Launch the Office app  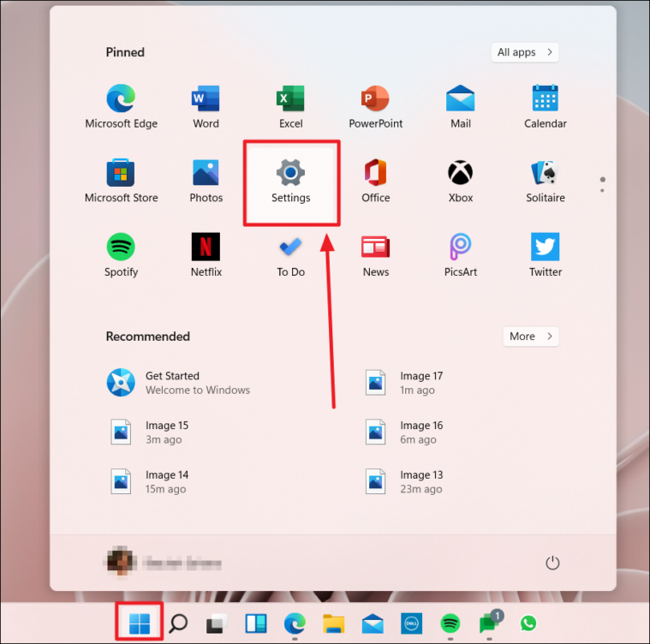[x=376, y=181]
